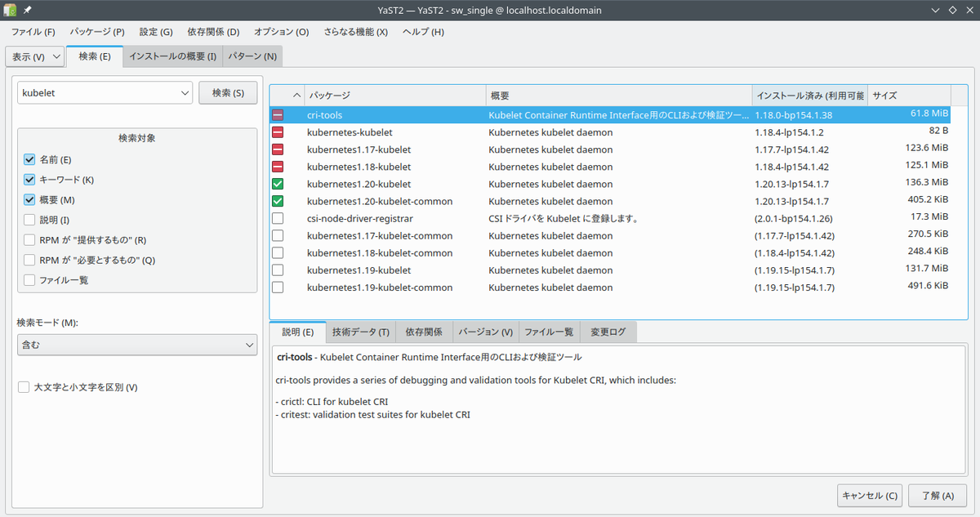Open the 検索モード 含む combo box
The image size is (980, 517).
tap(137, 345)
